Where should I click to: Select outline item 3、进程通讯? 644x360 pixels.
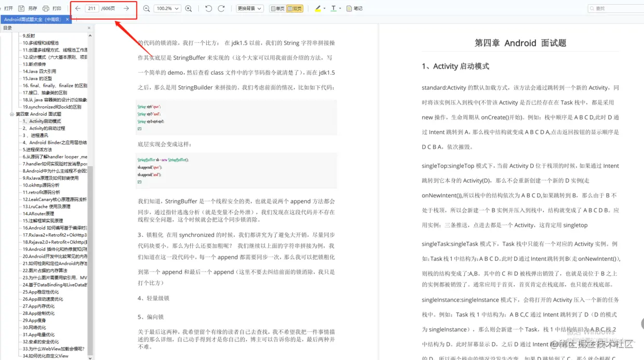point(35,136)
